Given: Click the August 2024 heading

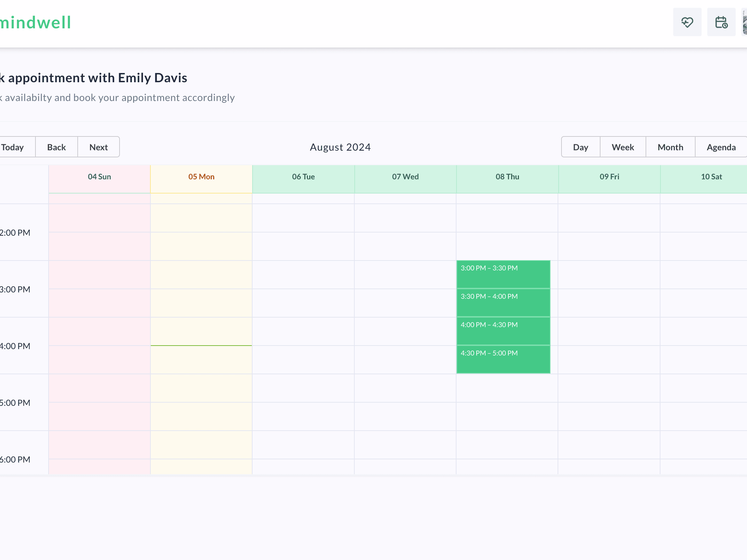Looking at the screenshot, I should point(340,147).
